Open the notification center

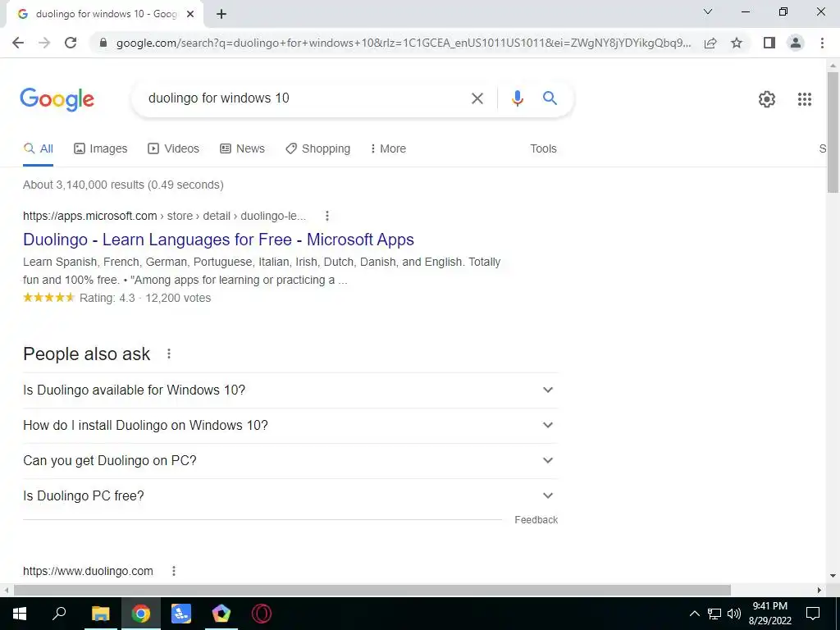813,614
